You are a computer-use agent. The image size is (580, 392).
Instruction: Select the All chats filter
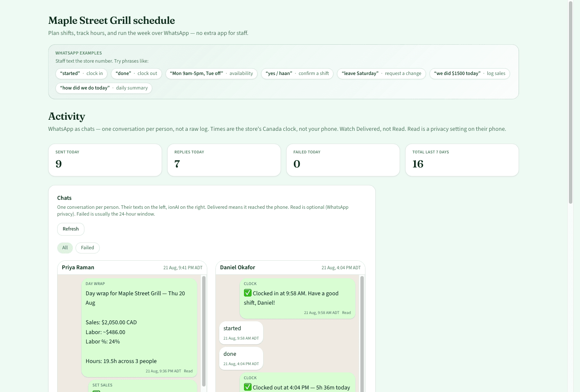[65, 248]
